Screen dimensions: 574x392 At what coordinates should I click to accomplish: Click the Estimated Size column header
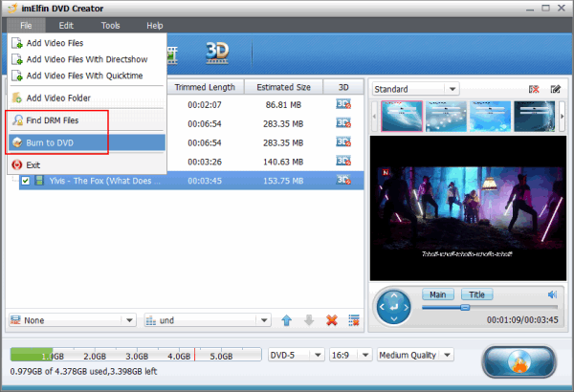(284, 87)
